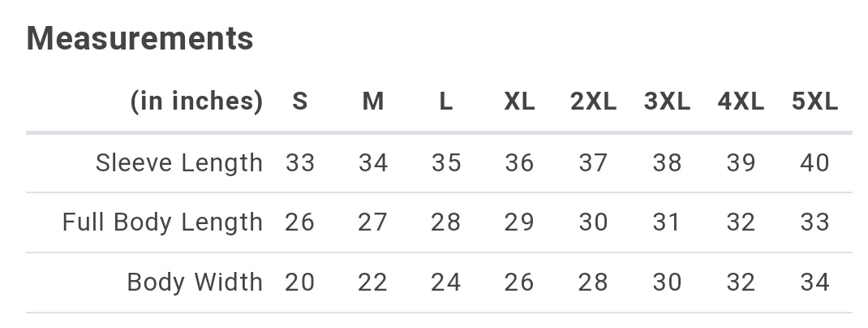Click Body Width value 20 for S

(300, 283)
